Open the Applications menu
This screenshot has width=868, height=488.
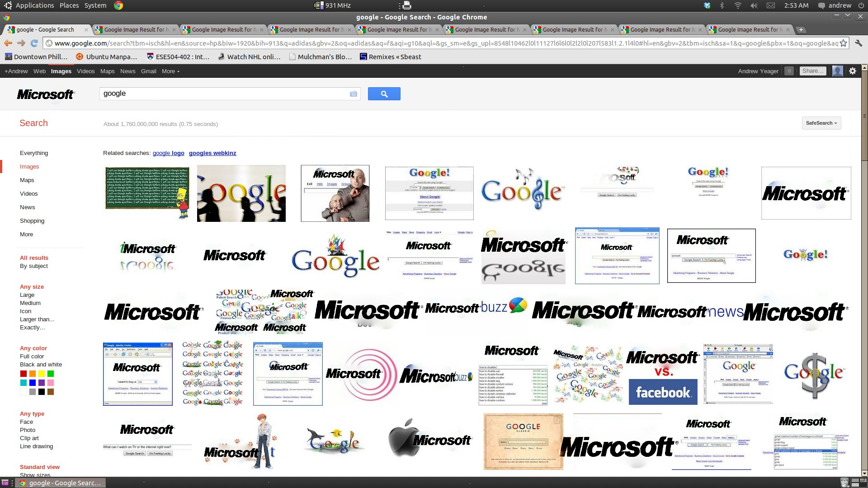coord(34,5)
